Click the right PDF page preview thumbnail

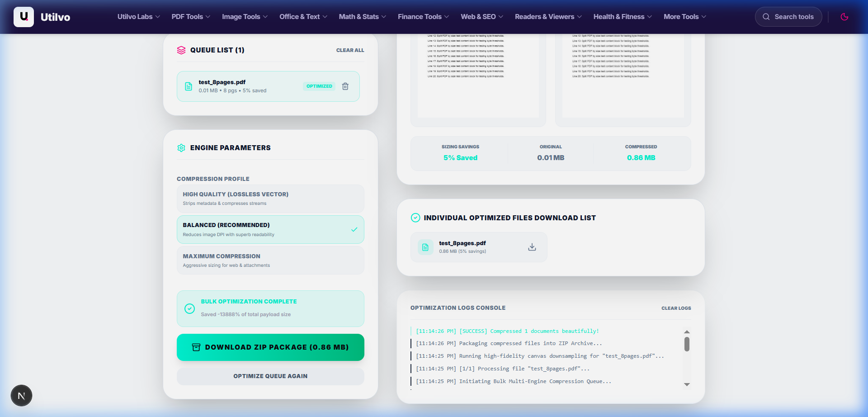pyautogui.click(x=623, y=76)
